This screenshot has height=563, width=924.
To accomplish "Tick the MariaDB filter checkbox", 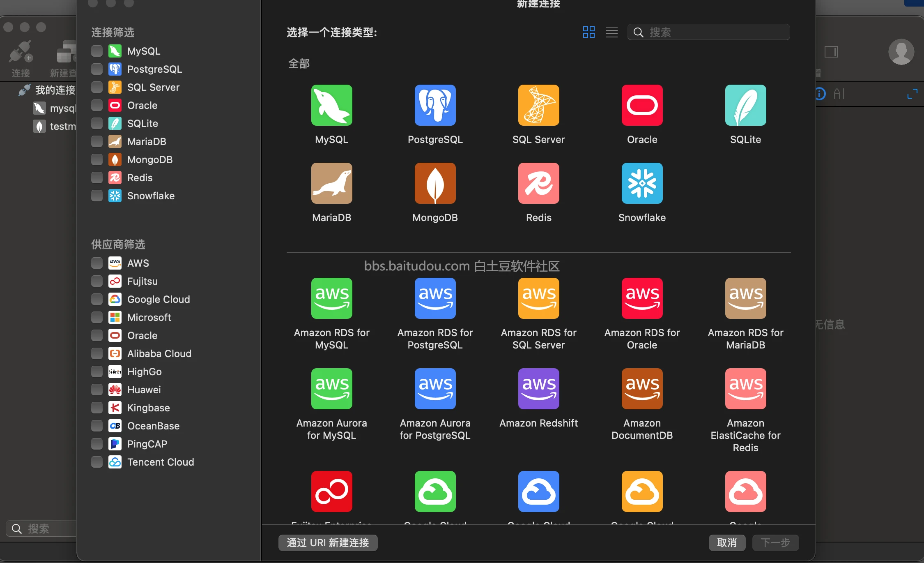I will [x=97, y=141].
